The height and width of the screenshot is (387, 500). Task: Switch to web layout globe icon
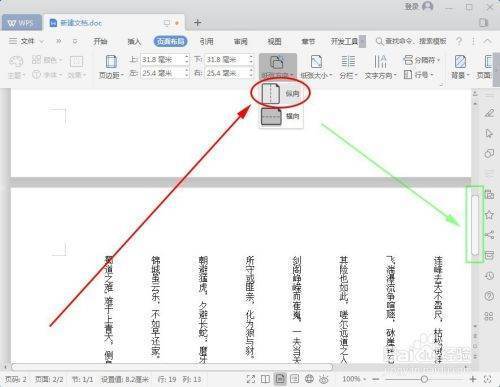309,379
